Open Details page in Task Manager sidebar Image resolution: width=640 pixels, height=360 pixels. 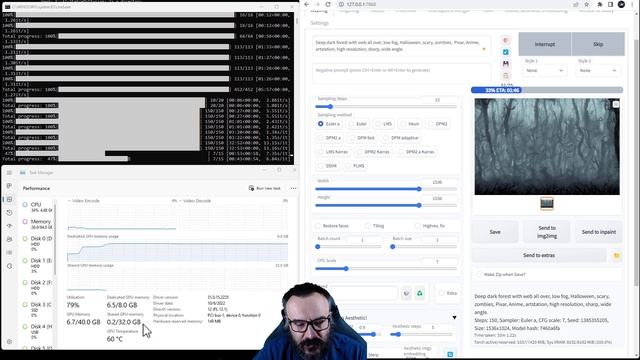coord(9,253)
